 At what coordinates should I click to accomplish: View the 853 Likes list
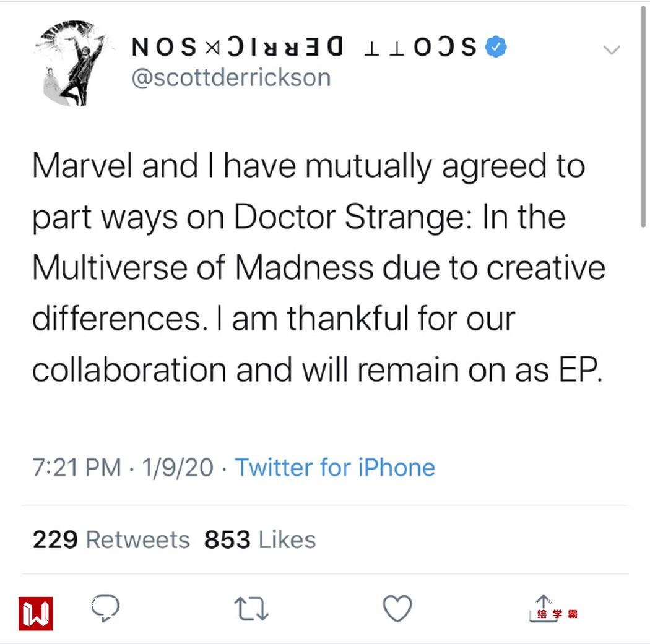click(x=260, y=539)
